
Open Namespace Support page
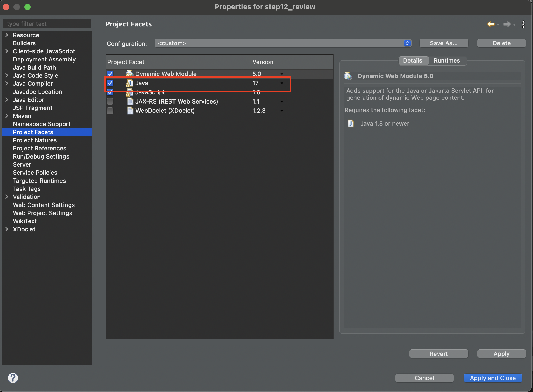pyautogui.click(x=42, y=124)
